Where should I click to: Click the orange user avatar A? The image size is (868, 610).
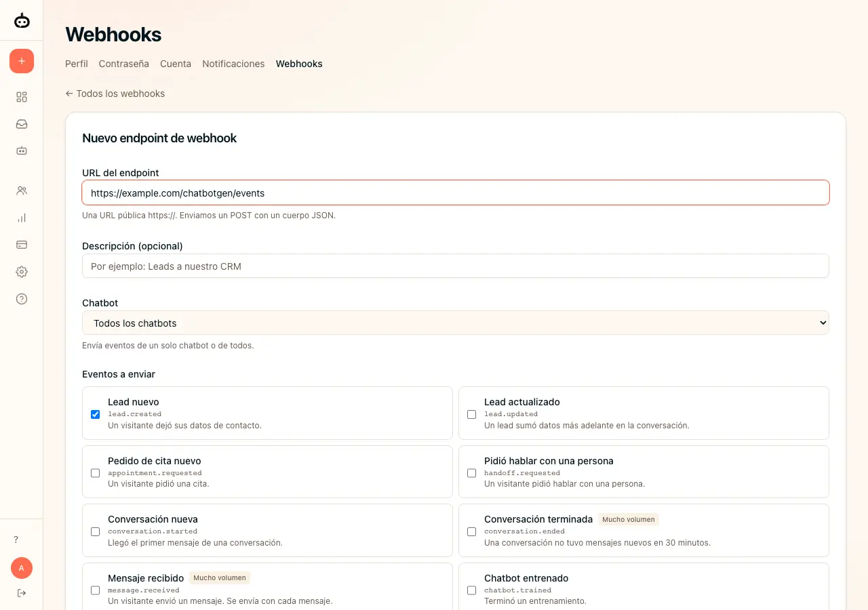click(x=22, y=568)
